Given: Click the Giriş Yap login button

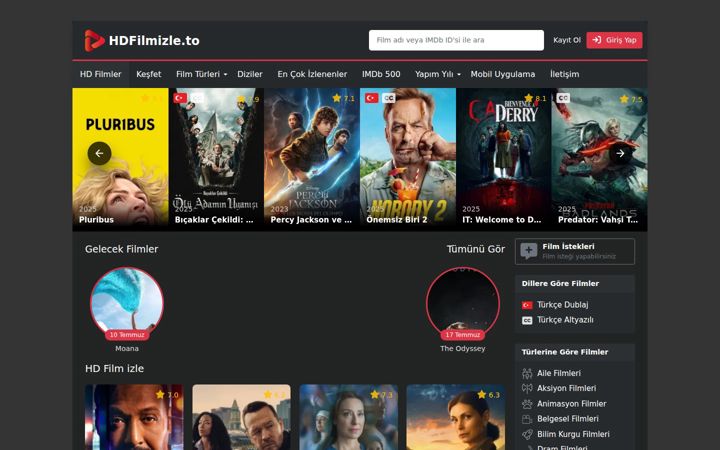Looking at the screenshot, I should [614, 40].
